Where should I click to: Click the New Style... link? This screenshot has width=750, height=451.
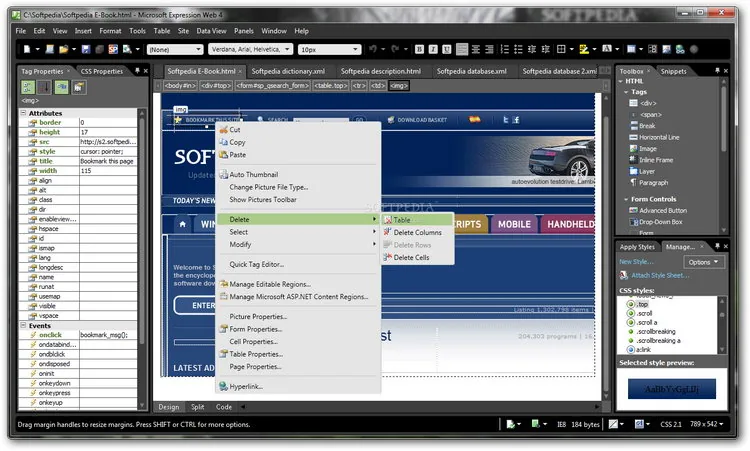point(636,262)
